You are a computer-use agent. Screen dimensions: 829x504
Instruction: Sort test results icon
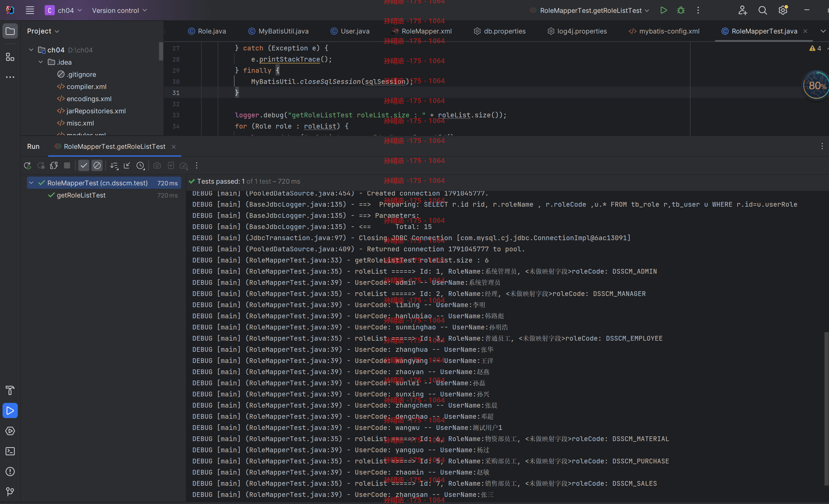pos(114,165)
